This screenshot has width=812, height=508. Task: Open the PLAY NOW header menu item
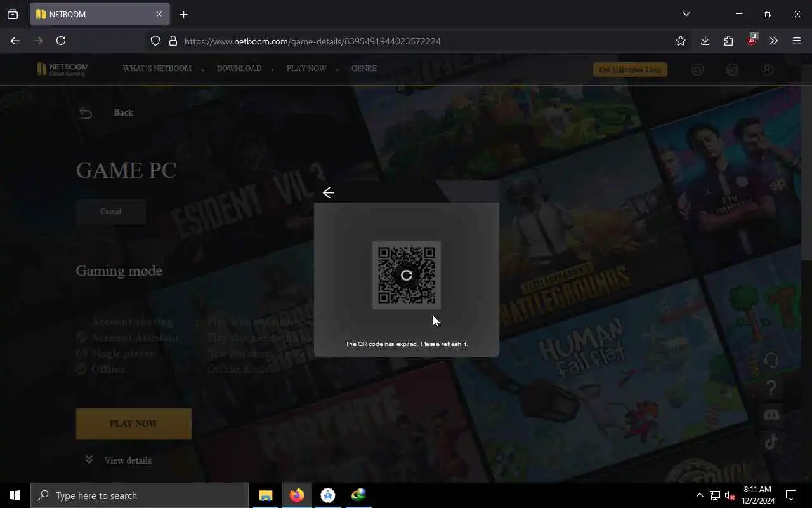click(306, 69)
